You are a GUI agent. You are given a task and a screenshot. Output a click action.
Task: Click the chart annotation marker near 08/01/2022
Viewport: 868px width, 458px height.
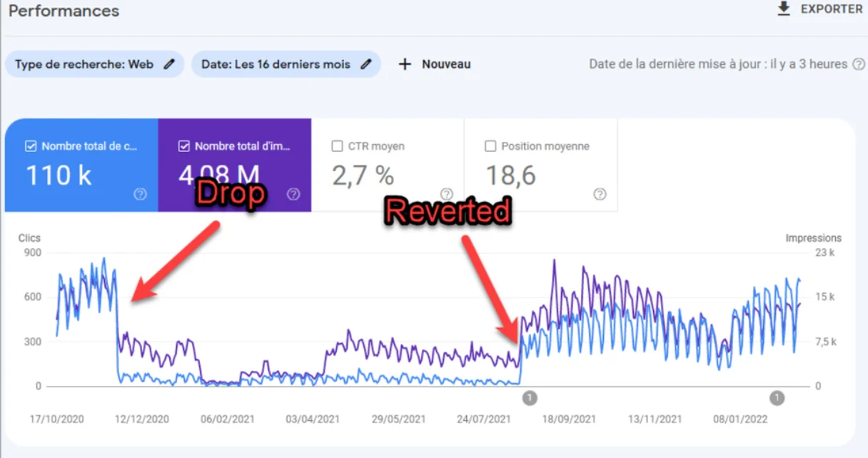pyautogui.click(x=777, y=398)
